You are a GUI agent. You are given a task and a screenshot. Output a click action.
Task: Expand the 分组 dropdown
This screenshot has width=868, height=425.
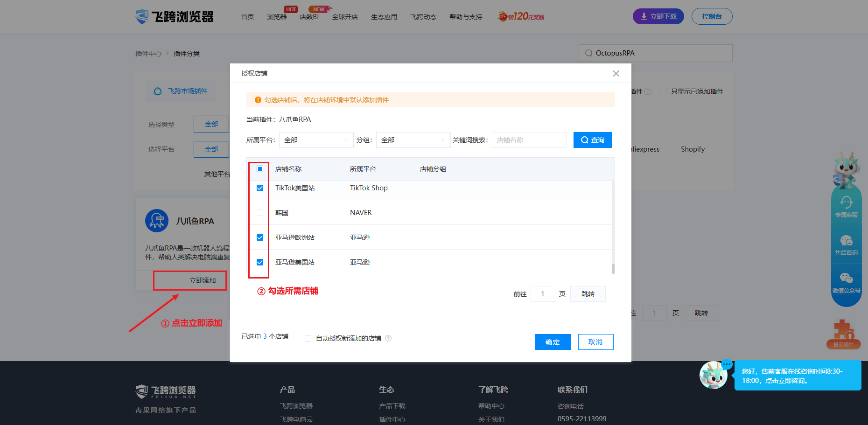point(413,140)
